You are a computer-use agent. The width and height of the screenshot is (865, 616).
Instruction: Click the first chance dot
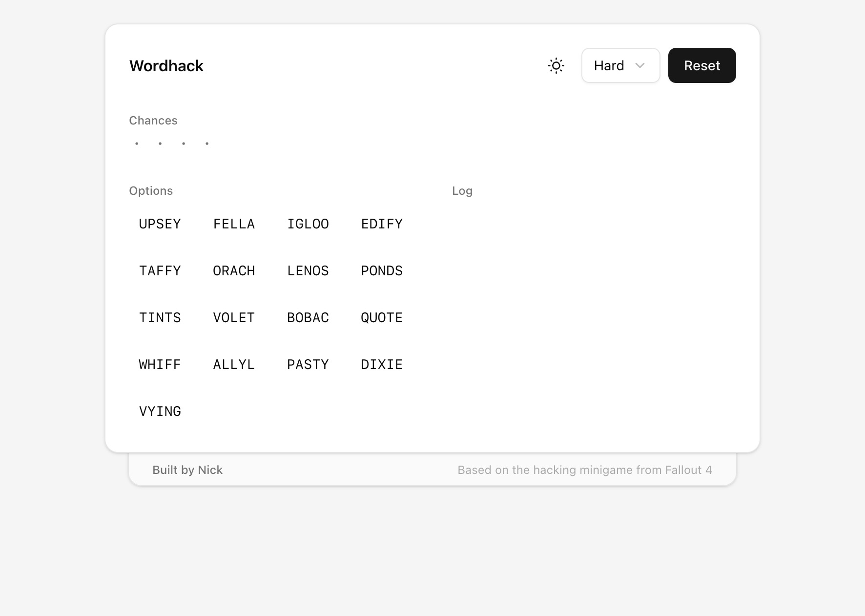click(137, 143)
